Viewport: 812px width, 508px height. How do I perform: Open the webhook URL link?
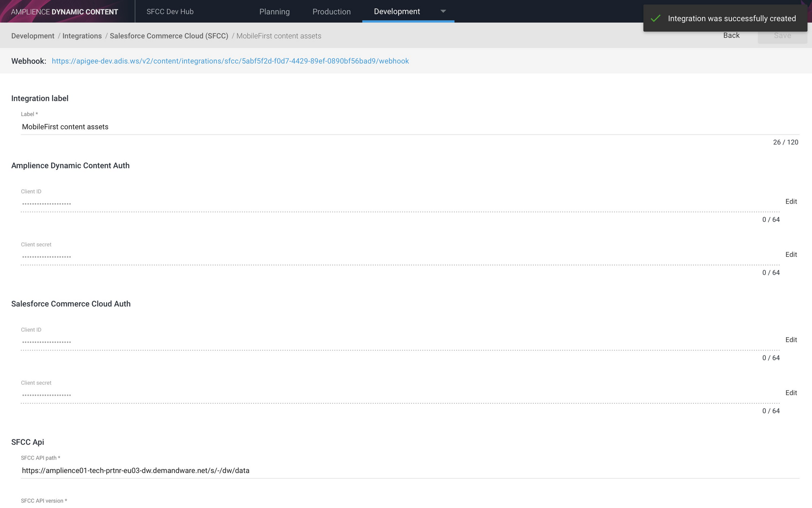click(230, 61)
